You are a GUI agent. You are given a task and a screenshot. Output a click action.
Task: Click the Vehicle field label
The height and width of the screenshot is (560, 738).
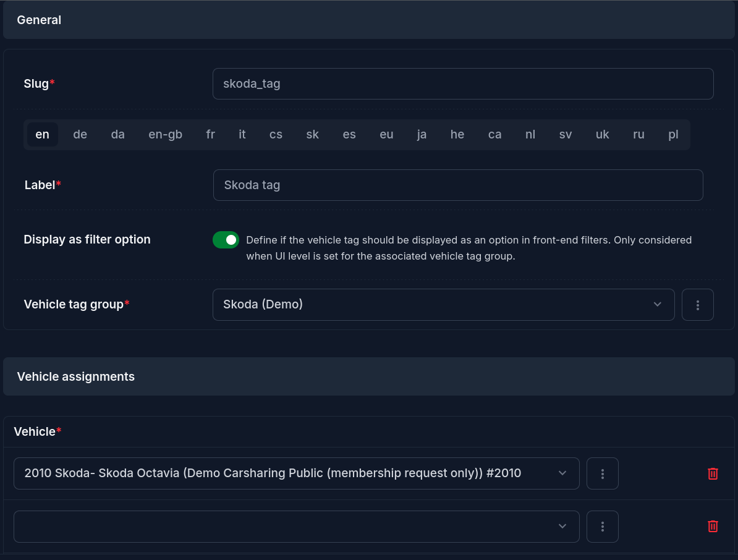click(x=38, y=431)
